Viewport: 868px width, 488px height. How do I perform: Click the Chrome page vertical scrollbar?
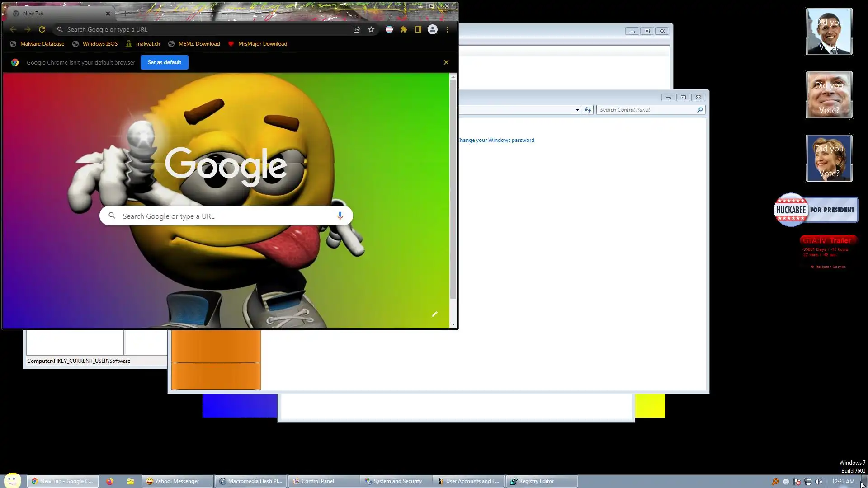tap(453, 190)
